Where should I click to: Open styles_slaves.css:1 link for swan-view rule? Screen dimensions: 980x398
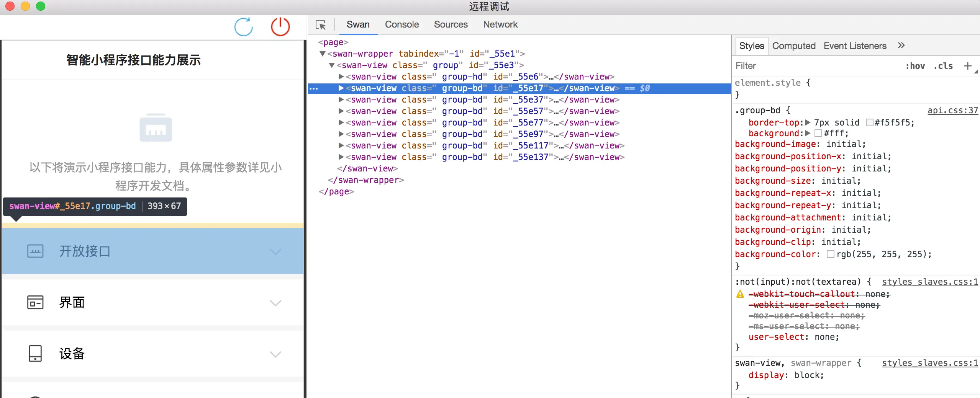[930, 363]
